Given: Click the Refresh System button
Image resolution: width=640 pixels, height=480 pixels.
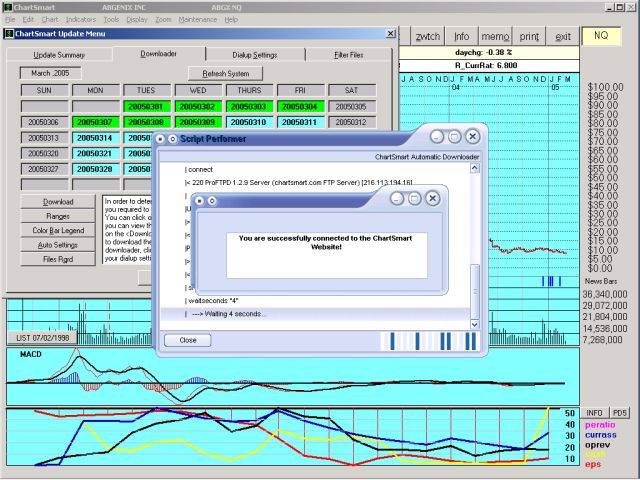Looking at the screenshot, I should [225, 73].
